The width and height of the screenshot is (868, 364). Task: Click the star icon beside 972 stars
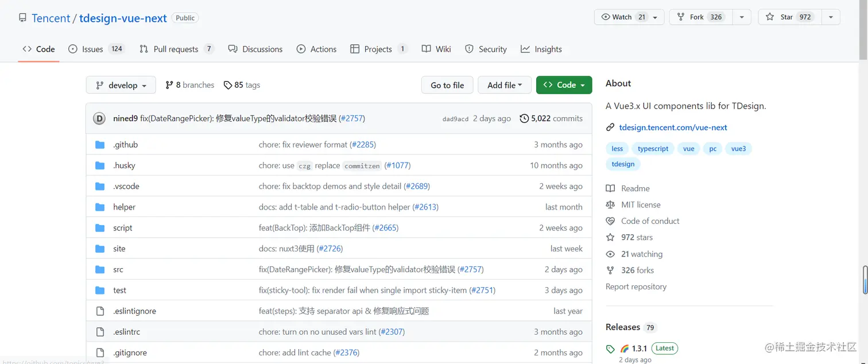(610, 237)
